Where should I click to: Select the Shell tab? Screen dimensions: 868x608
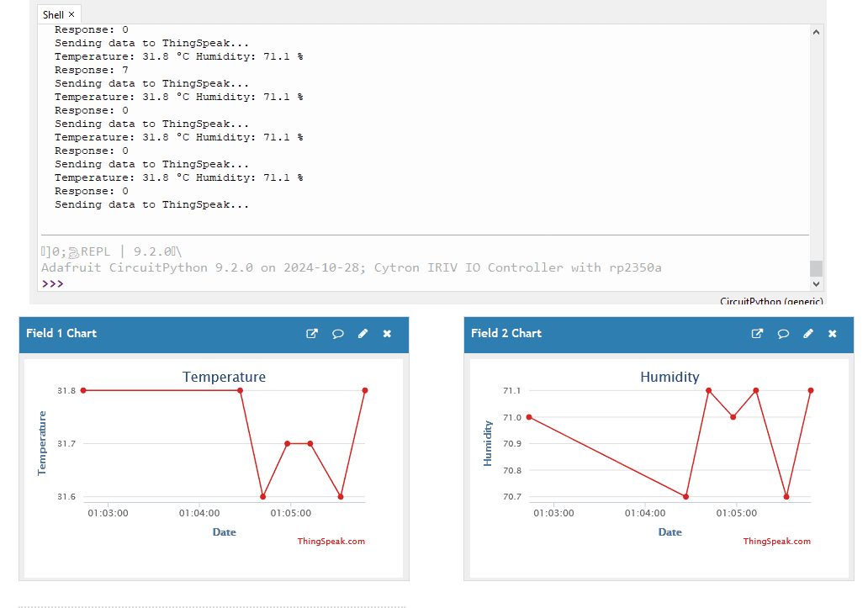53,13
